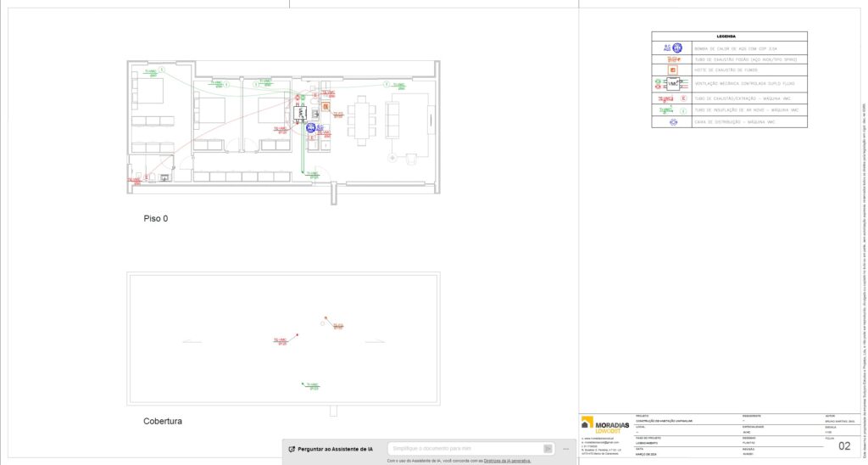Image resolution: width=868 pixels, height=465 pixels.
Task: Click the send arrow in the AI prompt
Action: coord(548,448)
